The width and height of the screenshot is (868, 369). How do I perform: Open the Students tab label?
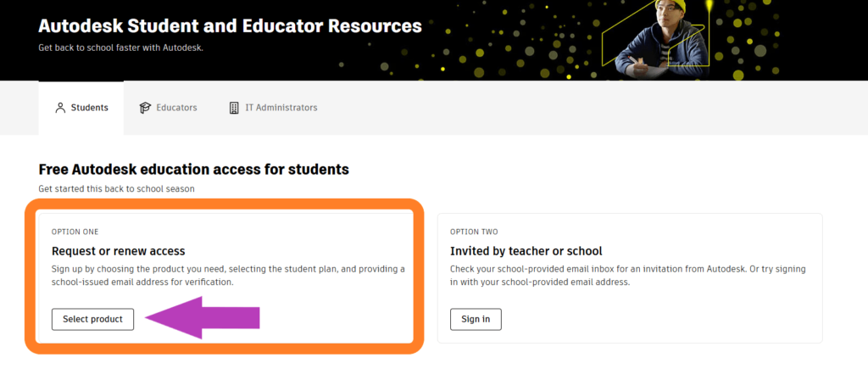pyautogui.click(x=89, y=108)
